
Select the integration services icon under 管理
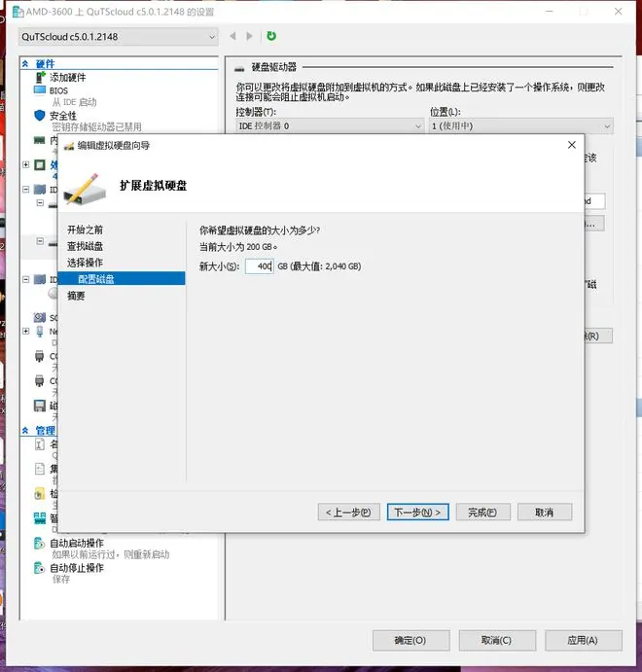(40, 469)
